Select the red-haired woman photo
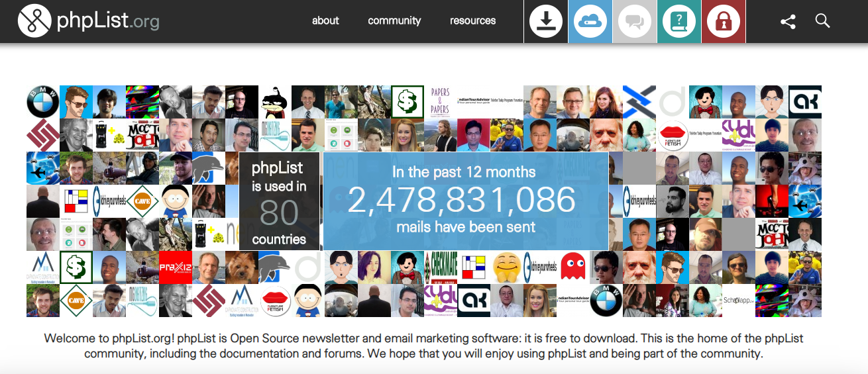This screenshot has height=374, width=868. (x=606, y=102)
